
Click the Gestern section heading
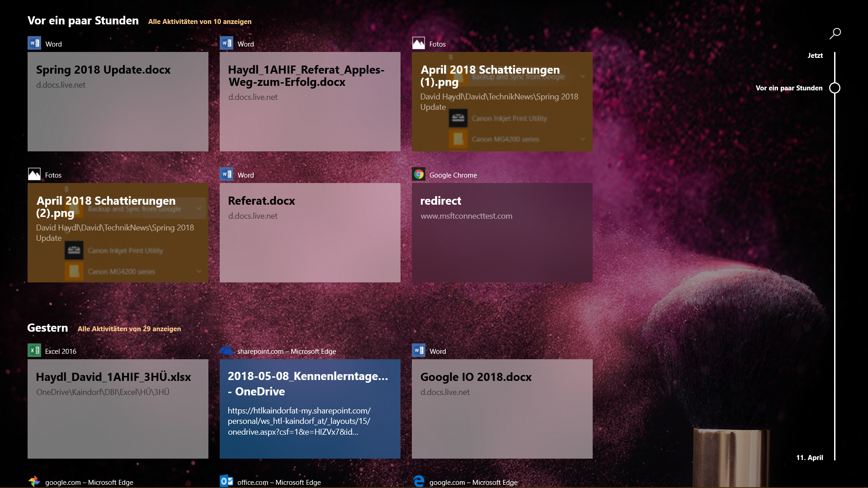(x=47, y=328)
